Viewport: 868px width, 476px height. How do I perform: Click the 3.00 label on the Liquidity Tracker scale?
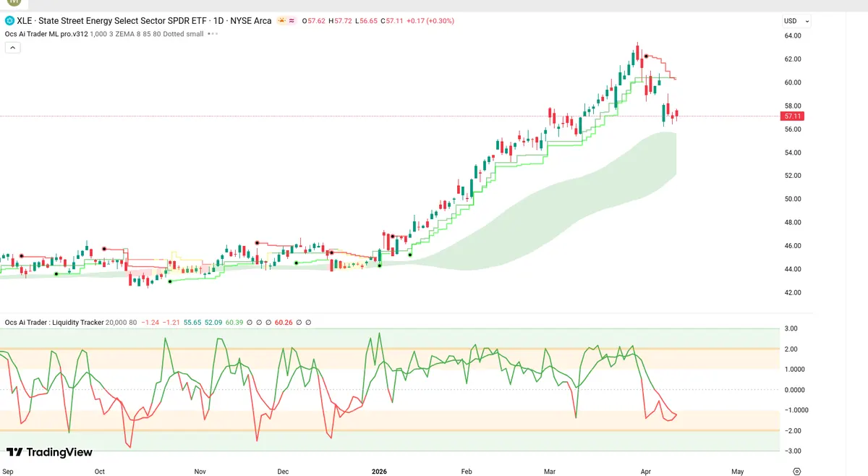pos(792,328)
